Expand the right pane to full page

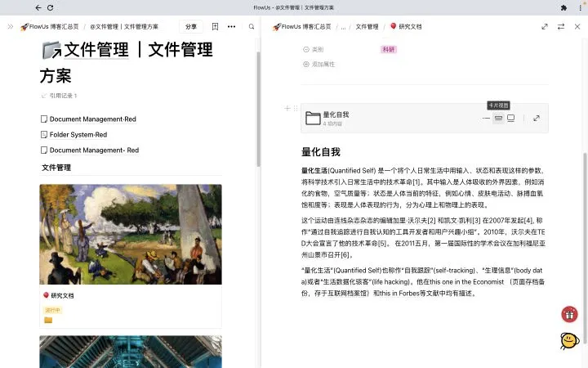tap(545, 27)
